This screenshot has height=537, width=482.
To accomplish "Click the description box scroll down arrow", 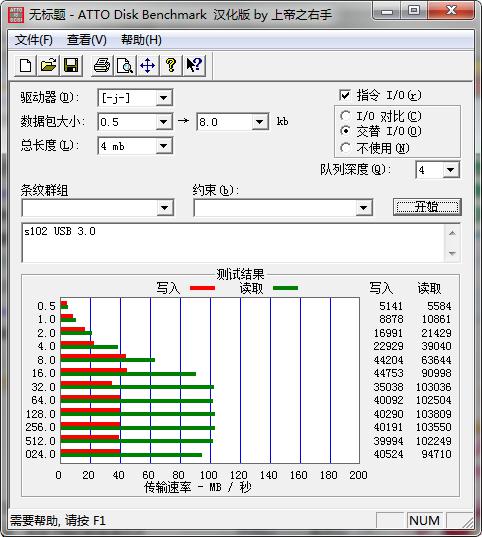I will pos(452,253).
